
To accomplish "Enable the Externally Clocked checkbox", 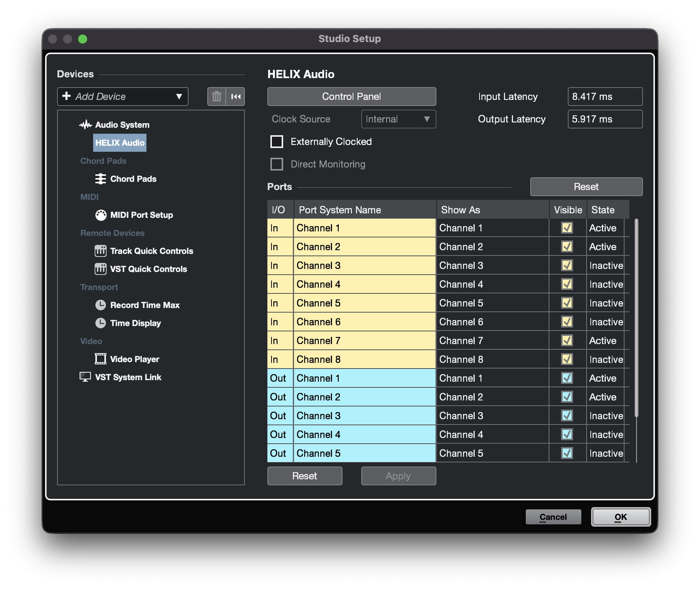I will point(277,142).
